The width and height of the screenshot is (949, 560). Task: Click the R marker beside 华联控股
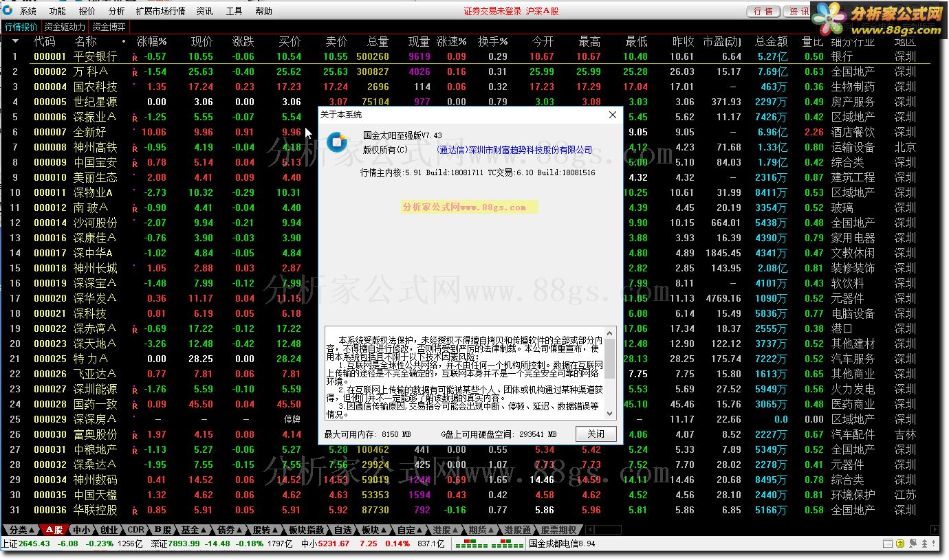[x=135, y=511]
